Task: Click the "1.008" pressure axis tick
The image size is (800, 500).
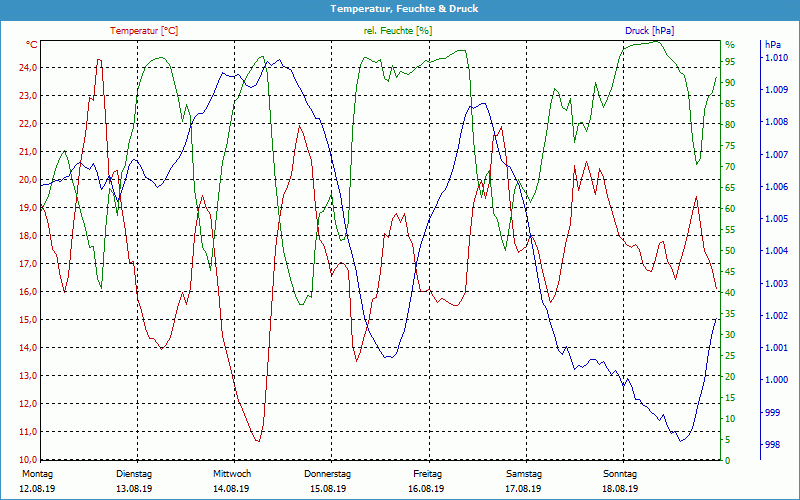Action: [x=776, y=122]
